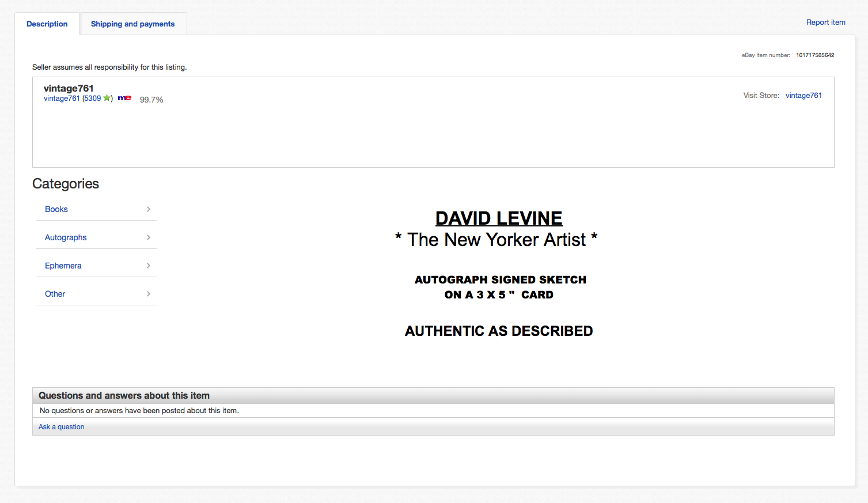The height and width of the screenshot is (503, 868).
Task: Click Ask a question link
Action: pyautogui.click(x=62, y=427)
